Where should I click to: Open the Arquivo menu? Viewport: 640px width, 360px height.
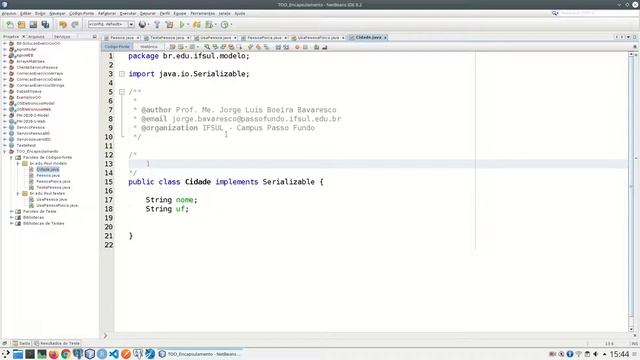[9, 13]
